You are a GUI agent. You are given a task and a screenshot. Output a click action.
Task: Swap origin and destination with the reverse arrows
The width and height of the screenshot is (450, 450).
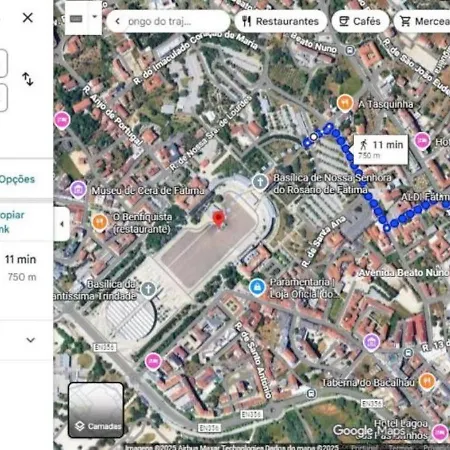tap(28, 79)
